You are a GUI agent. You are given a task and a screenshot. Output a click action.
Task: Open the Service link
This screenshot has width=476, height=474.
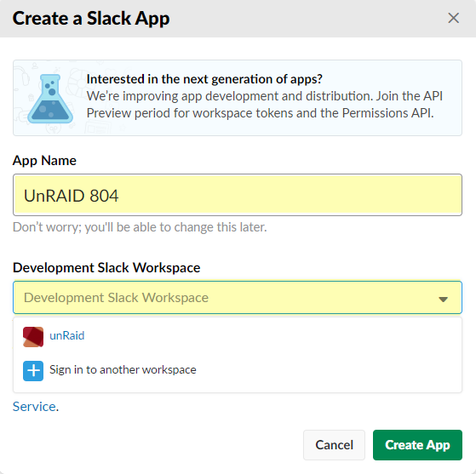(34, 406)
